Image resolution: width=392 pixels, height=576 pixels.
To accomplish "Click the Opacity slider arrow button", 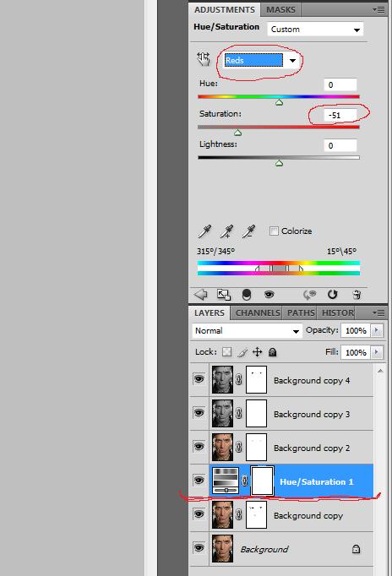I will [377, 330].
